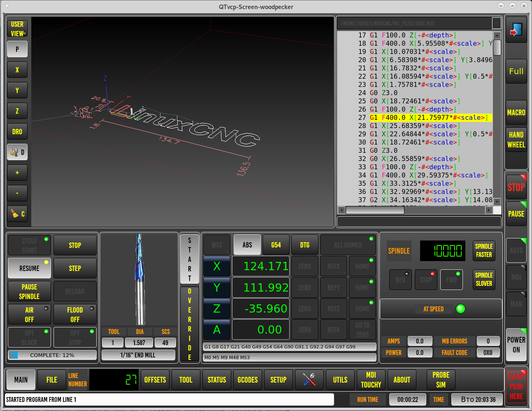Image resolution: width=532 pixels, height=411 pixels.
Task: Switch to the OFFSETS tab
Action: click(x=155, y=380)
